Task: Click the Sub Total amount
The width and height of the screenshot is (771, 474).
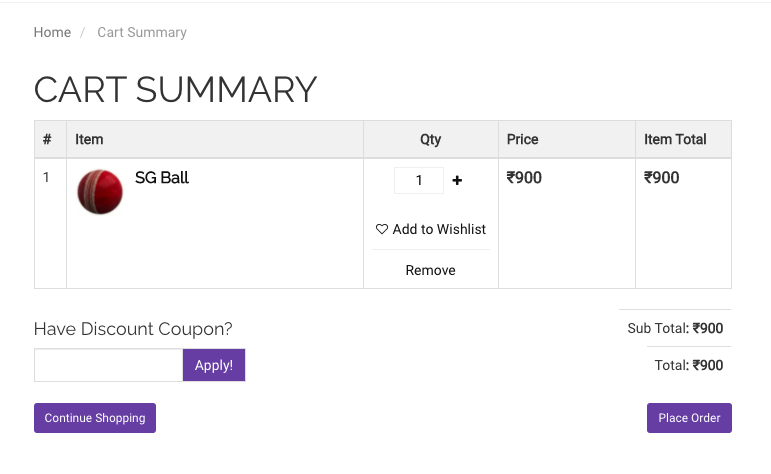Action: 708,328
